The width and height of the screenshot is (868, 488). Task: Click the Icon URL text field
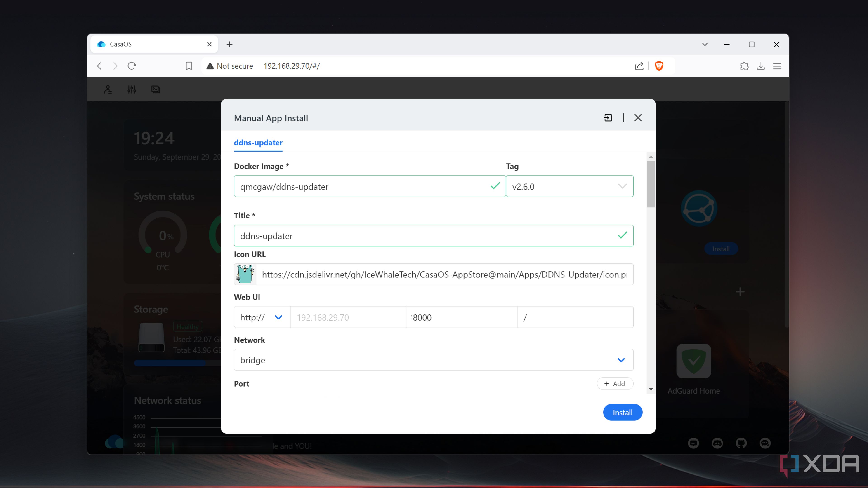click(x=444, y=274)
